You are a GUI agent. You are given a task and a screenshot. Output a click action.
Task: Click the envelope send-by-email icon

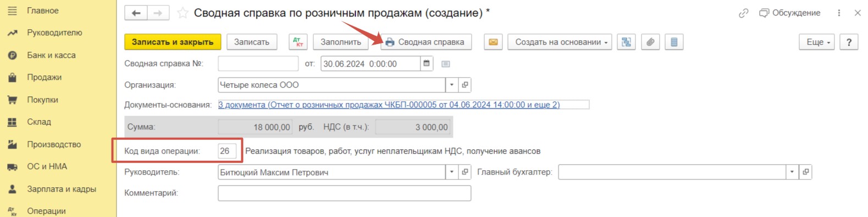(x=493, y=42)
